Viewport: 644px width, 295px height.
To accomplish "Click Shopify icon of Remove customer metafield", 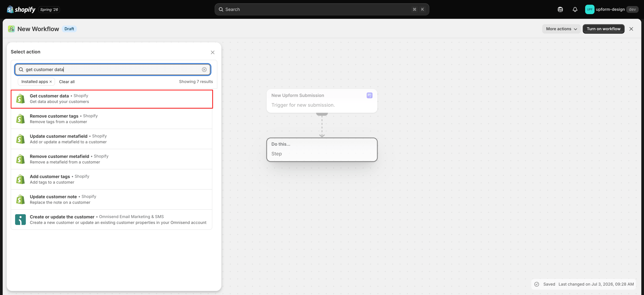I will pyautogui.click(x=20, y=159).
